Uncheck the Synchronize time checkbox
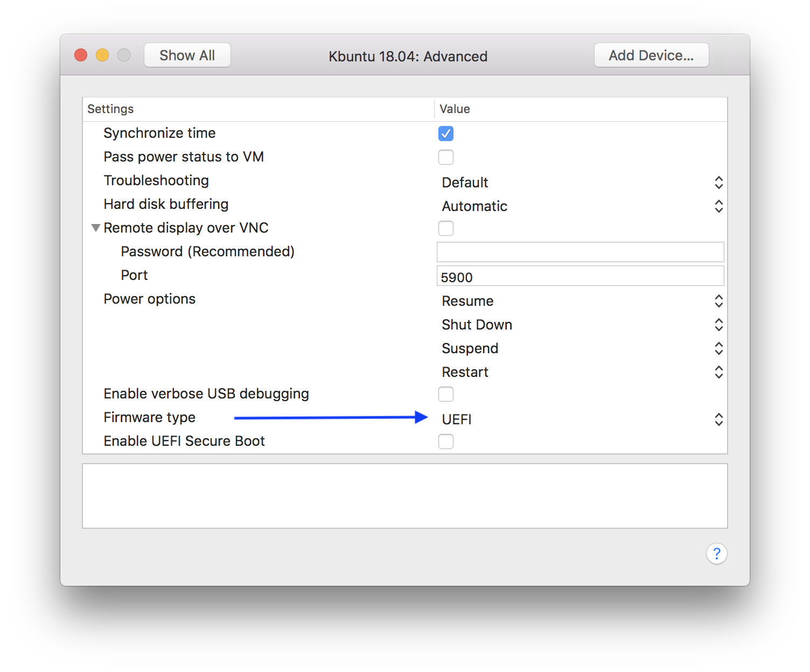This screenshot has height=672, width=810. (x=446, y=134)
